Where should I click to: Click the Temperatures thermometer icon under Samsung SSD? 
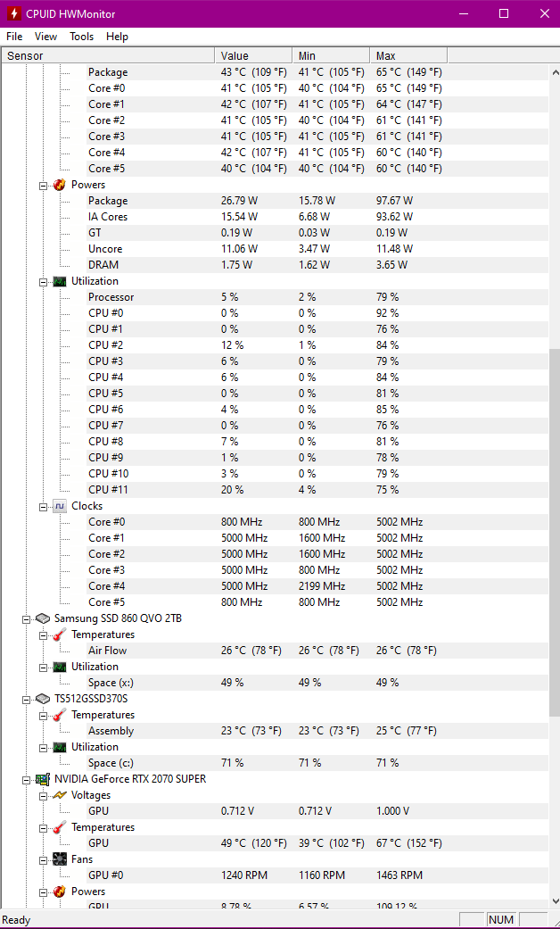tap(59, 635)
